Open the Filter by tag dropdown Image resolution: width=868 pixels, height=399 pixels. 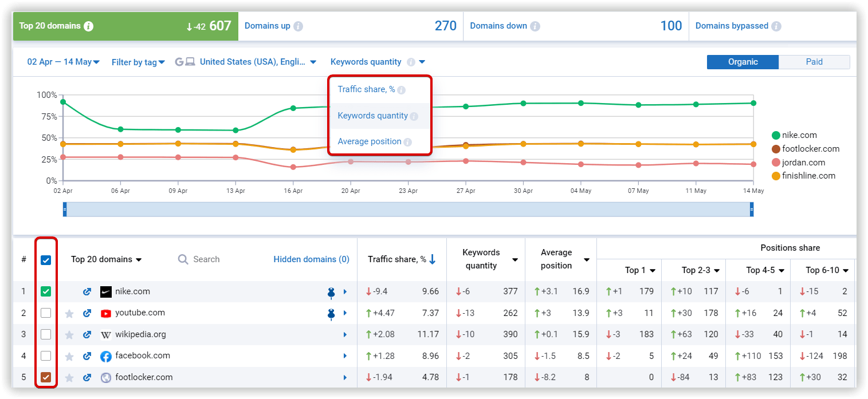[x=138, y=62]
